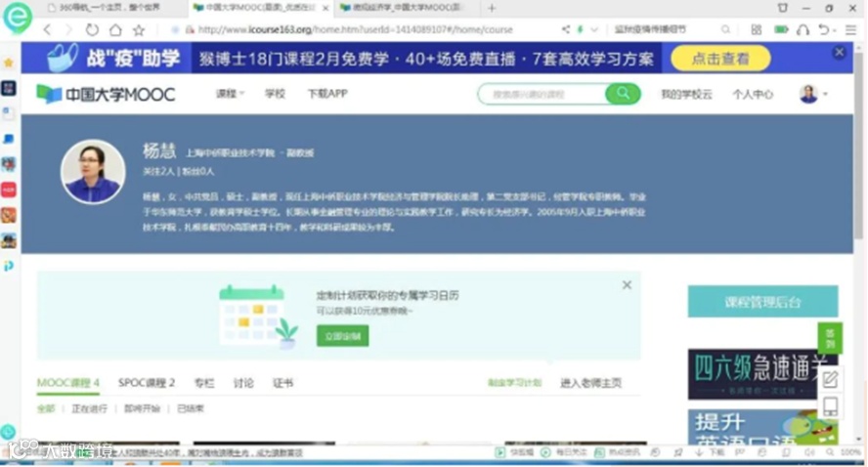The height and width of the screenshot is (467, 868).
Task: Filter courses by 已结束
Action: point(191,408)
